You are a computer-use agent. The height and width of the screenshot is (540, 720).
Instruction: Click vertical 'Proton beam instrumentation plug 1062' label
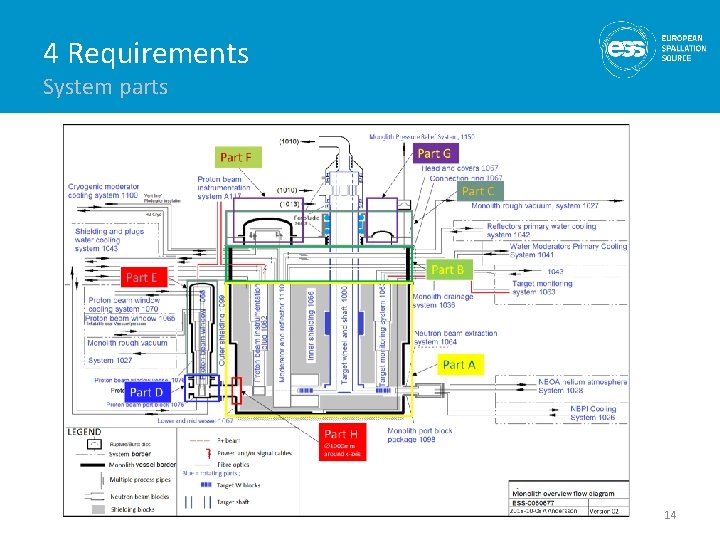[x=261, y=333]
